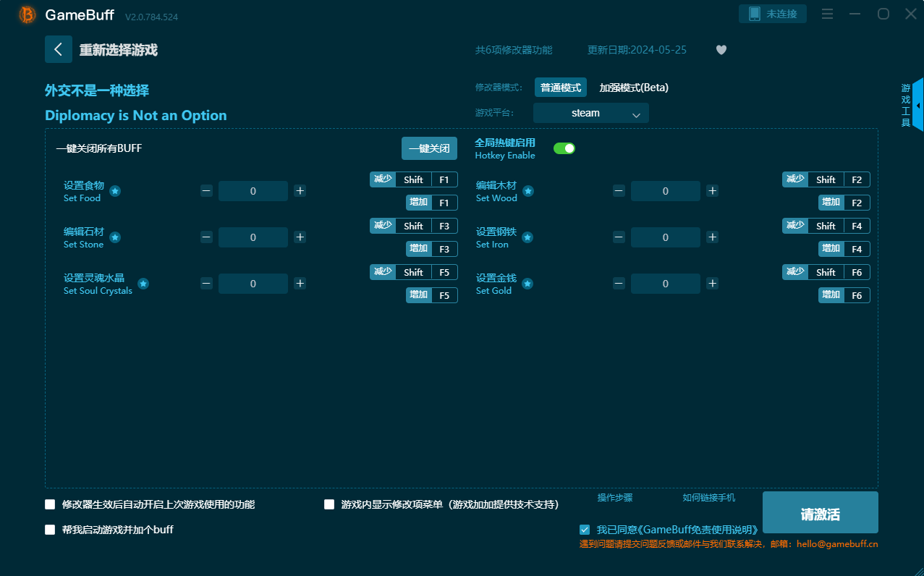924x576 pixels.
Task: Enable in-game modifier menu display checkbox
Action: [x=329, y=504]
